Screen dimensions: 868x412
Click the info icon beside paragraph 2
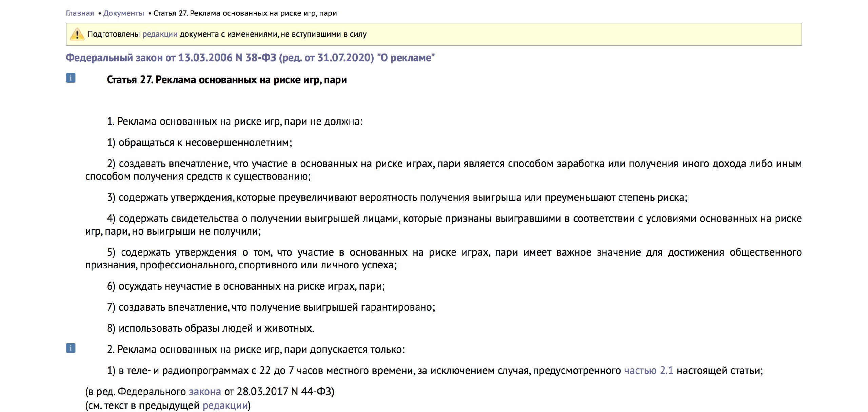71,348
